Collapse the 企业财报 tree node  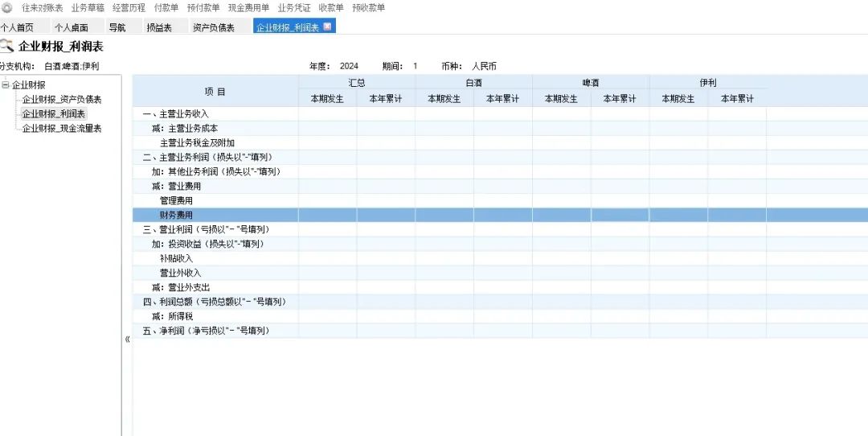pyautogui.click(x=6, y=85)
